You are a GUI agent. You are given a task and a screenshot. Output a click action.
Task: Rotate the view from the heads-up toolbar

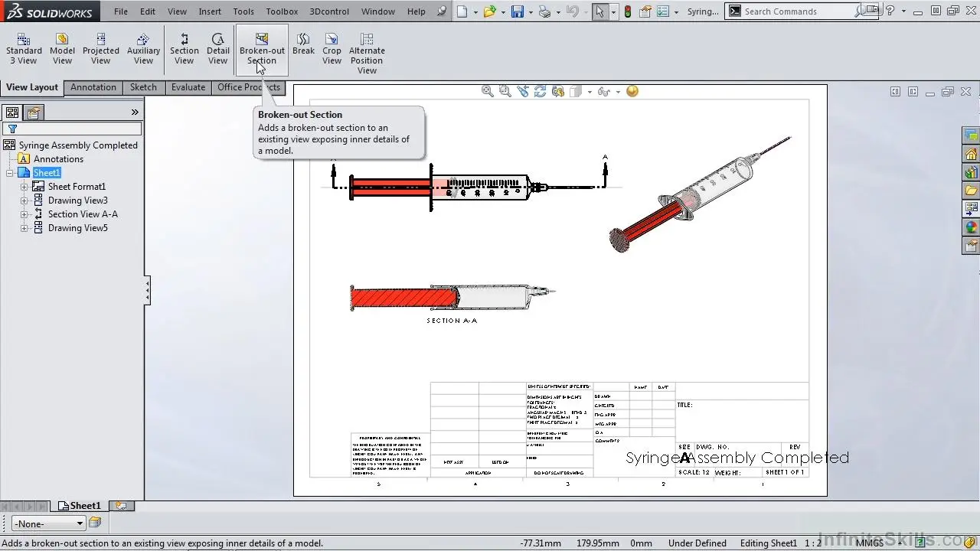540,91
